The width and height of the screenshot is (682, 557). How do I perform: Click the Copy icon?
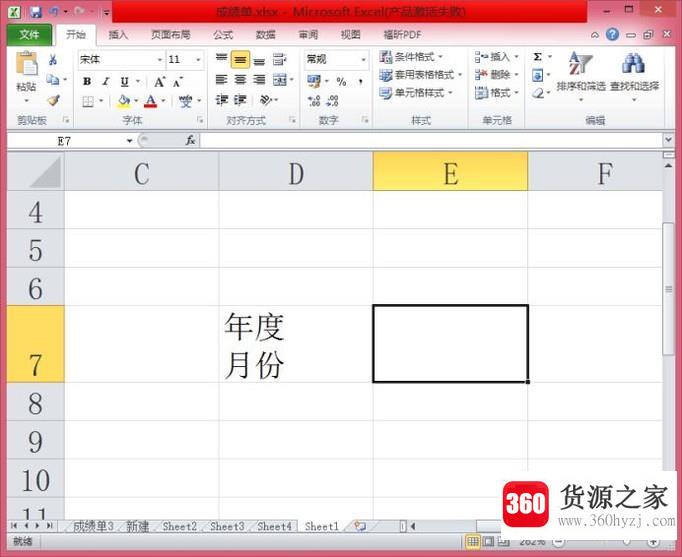53,80
